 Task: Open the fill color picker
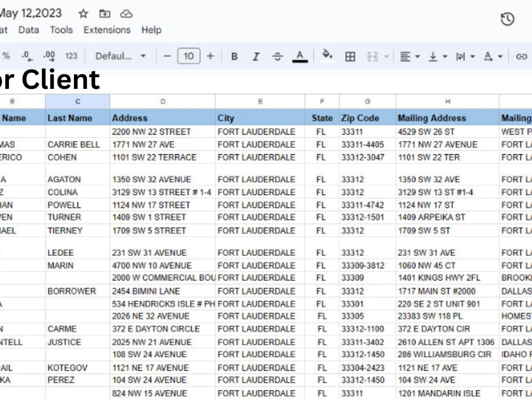[x=327, y=56]
